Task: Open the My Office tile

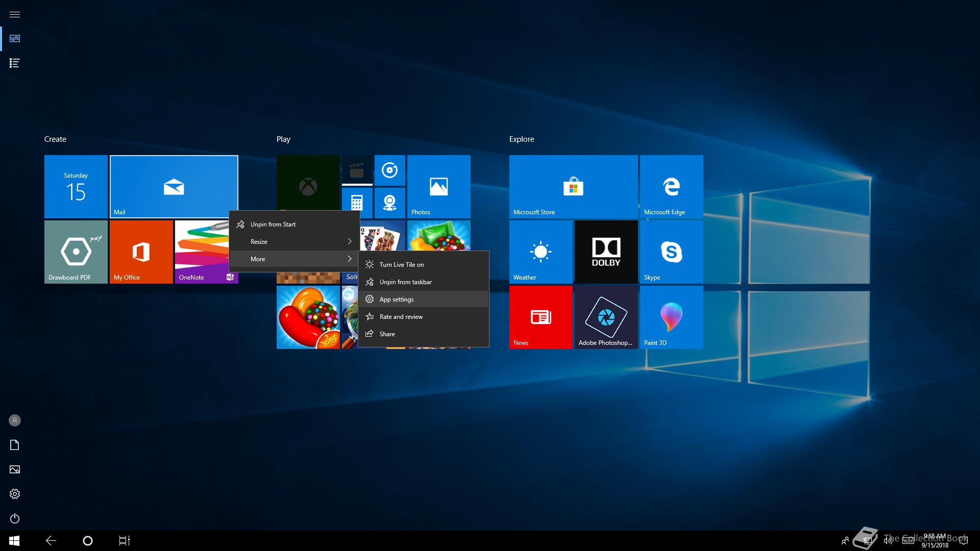Action: pos(141,252)
